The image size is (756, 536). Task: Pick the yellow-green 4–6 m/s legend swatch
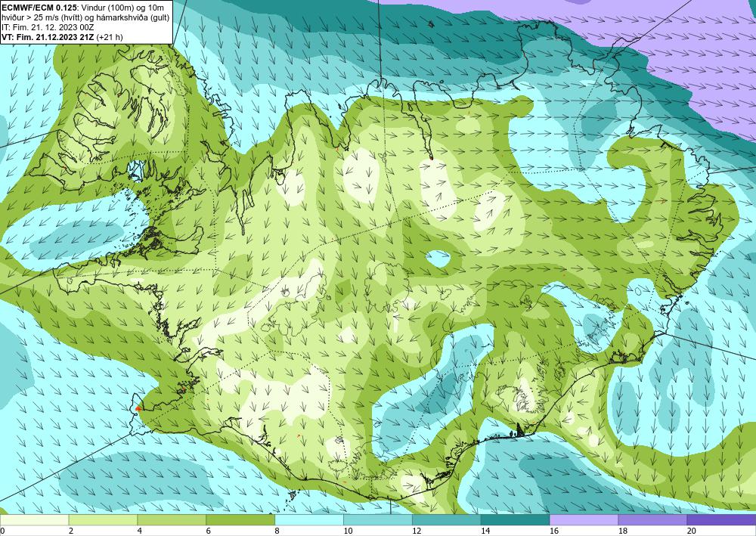pyautogui.click(x=172, y=519)
